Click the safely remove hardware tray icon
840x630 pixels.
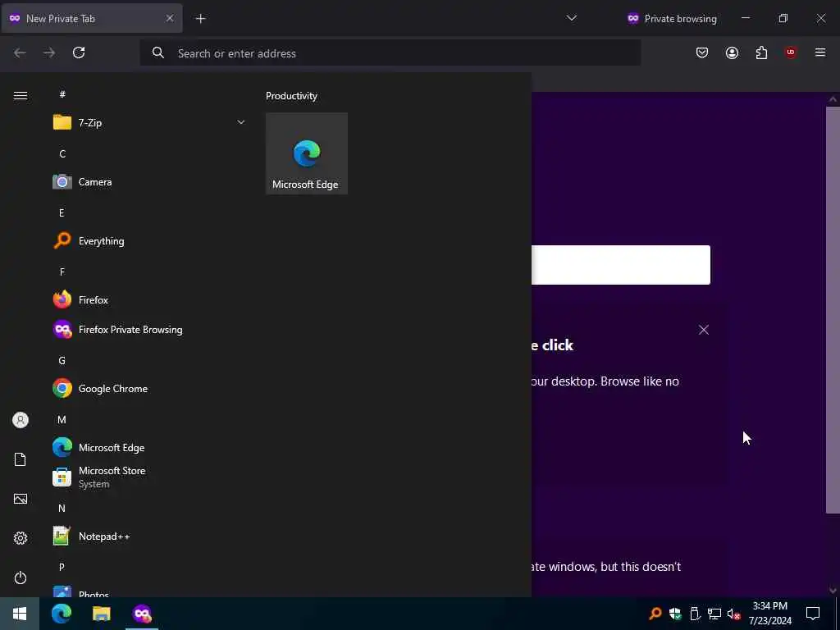pyautogui.click(x=695, y=614)
